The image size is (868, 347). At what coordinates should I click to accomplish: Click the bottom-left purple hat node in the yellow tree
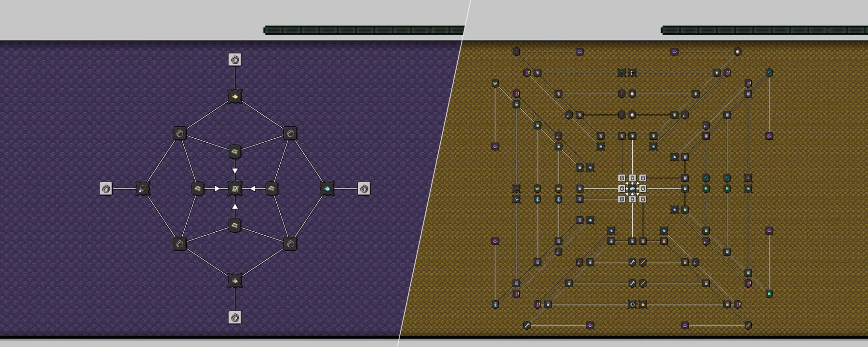590,326
